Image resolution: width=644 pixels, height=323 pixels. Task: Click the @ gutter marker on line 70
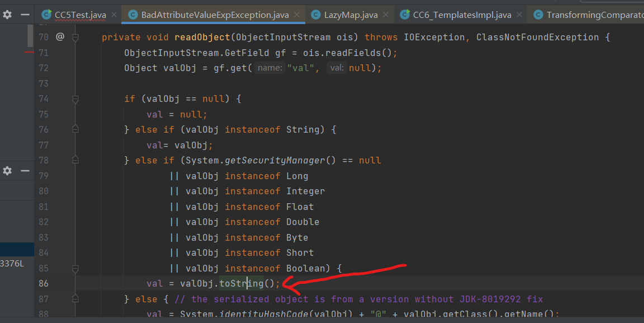[60, 38]
